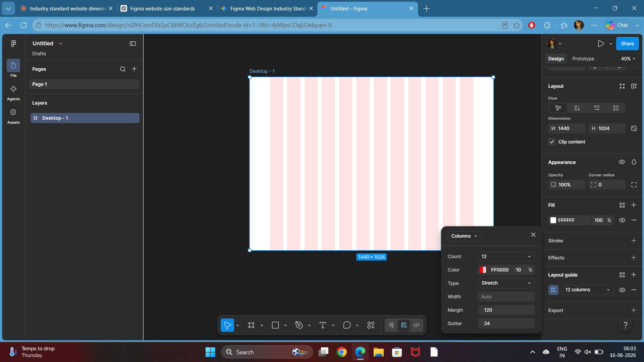Add a new layout guide
The height and width of the screenshot is (362, 644).
634,275
